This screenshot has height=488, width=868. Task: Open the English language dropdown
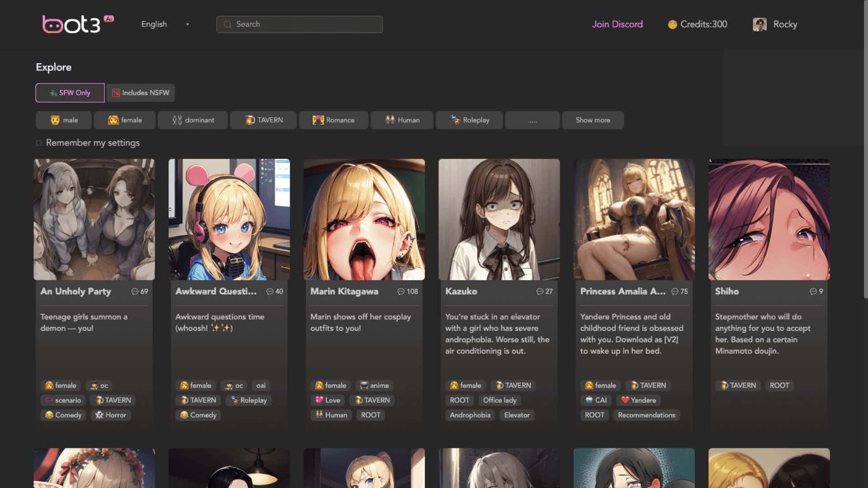(x=165, y=24)
